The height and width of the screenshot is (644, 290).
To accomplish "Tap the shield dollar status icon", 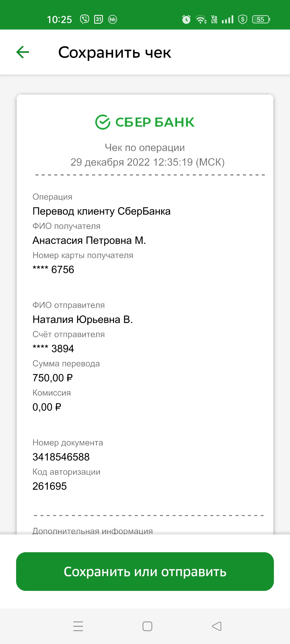I will [x=243, y=19].
